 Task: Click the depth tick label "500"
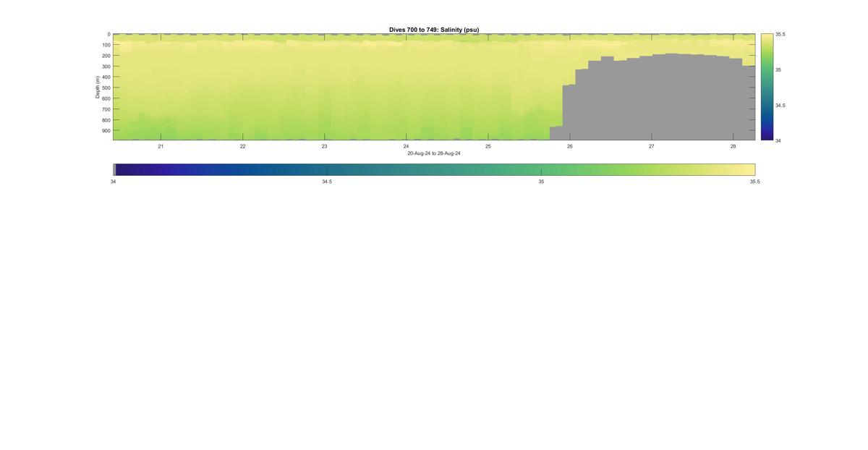tap(106, 88)
